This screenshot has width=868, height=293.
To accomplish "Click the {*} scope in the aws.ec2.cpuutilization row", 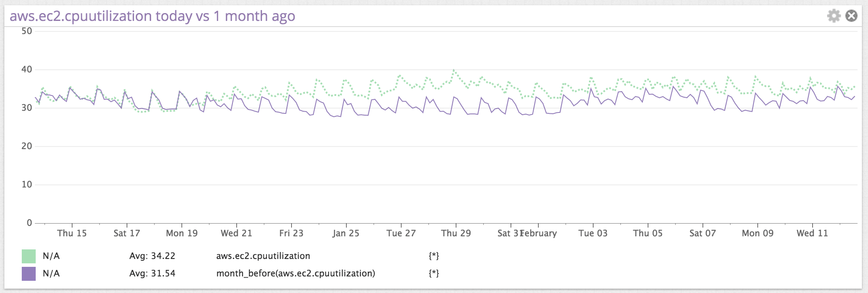I will 434,256.
